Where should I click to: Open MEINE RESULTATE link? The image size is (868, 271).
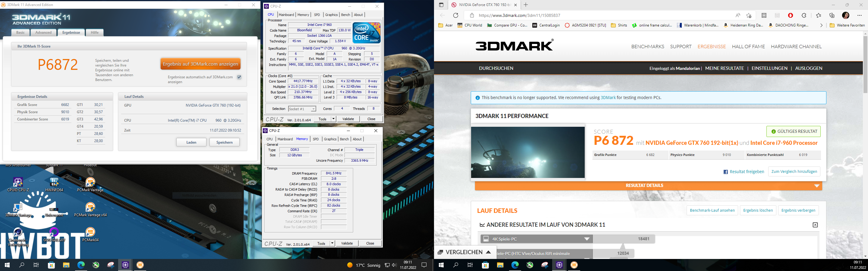(725, 68)
